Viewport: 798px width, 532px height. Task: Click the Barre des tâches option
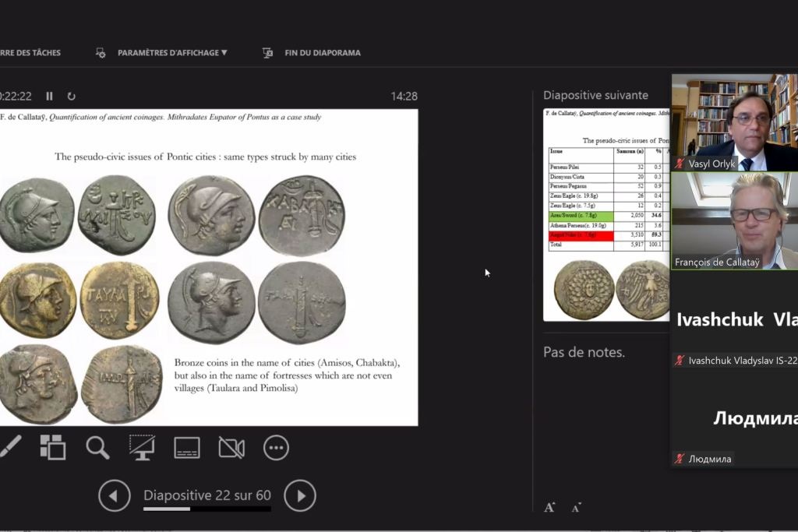tap(30, 53)
